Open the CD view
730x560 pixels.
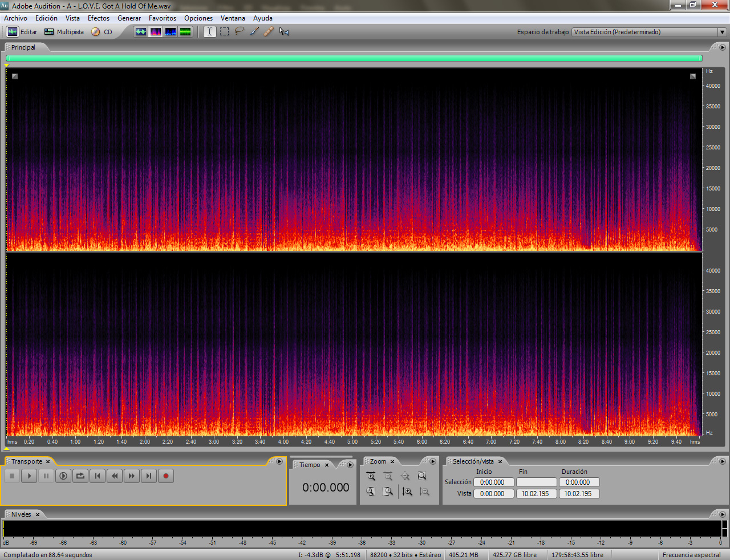coord(102,32)
